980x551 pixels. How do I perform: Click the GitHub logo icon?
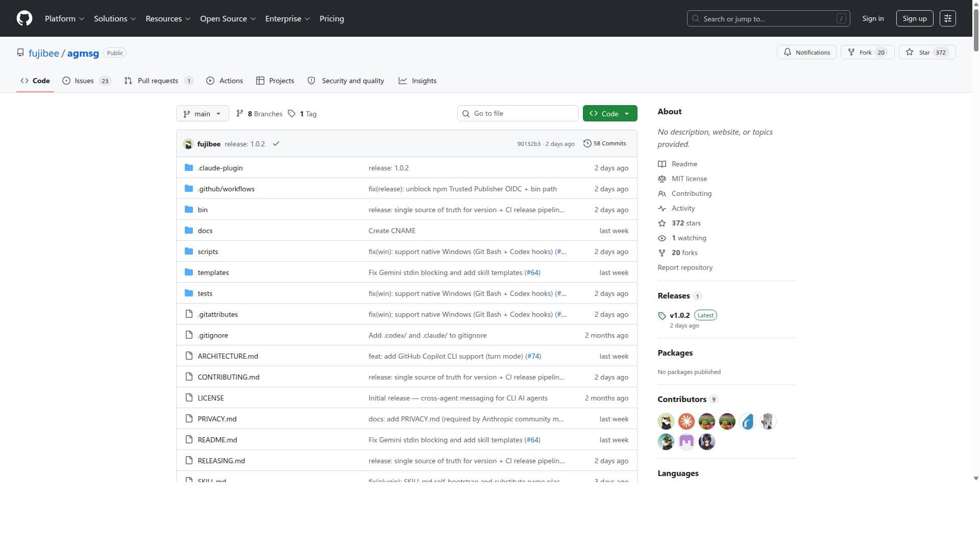[x=24, y=18]
